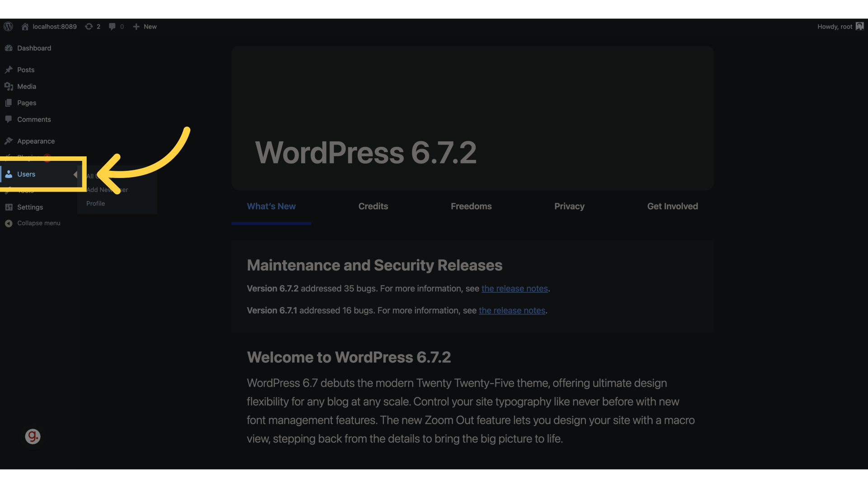The image size is (868, 488).
Task: Click the Pages icon in the sidebar
Action: tap(9, 103)
